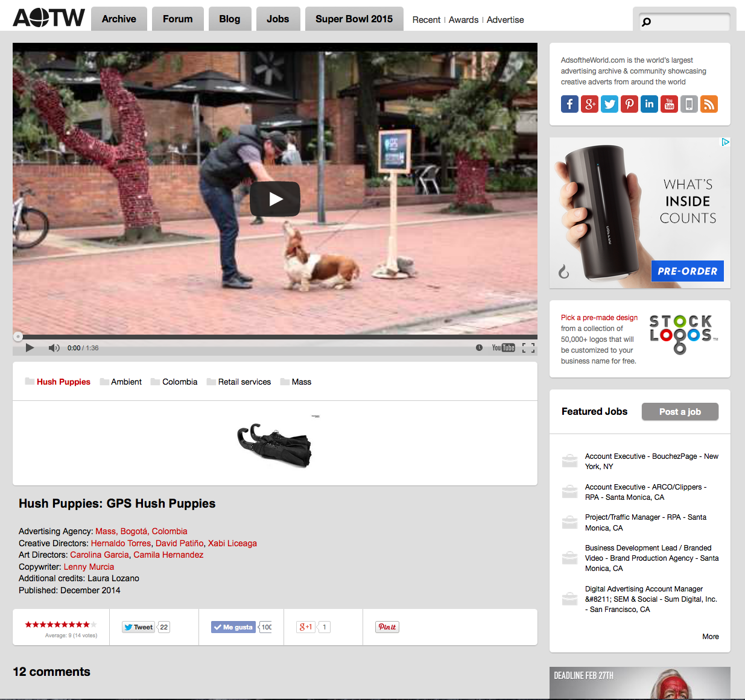
Task: Open the YouTube social icon
Action: click(669, 104)
